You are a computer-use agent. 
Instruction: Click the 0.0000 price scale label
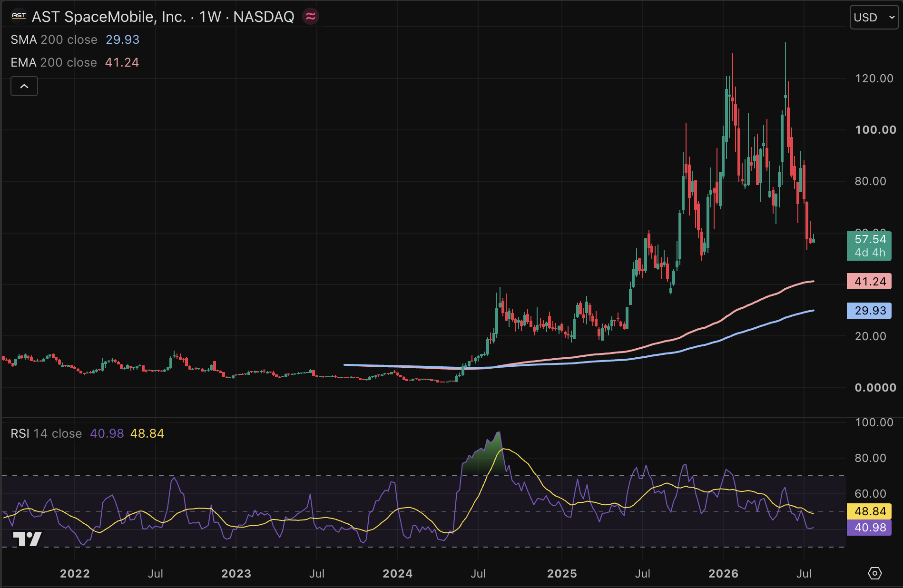(876, 388)
